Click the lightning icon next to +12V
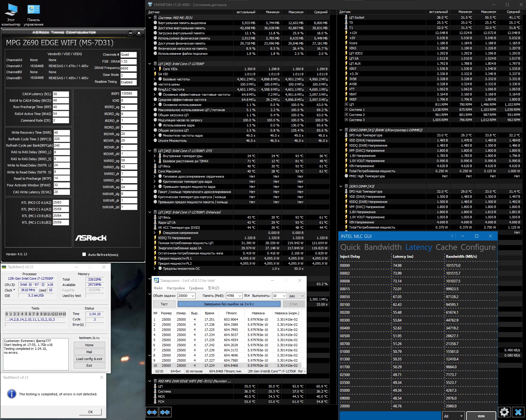 346,33
